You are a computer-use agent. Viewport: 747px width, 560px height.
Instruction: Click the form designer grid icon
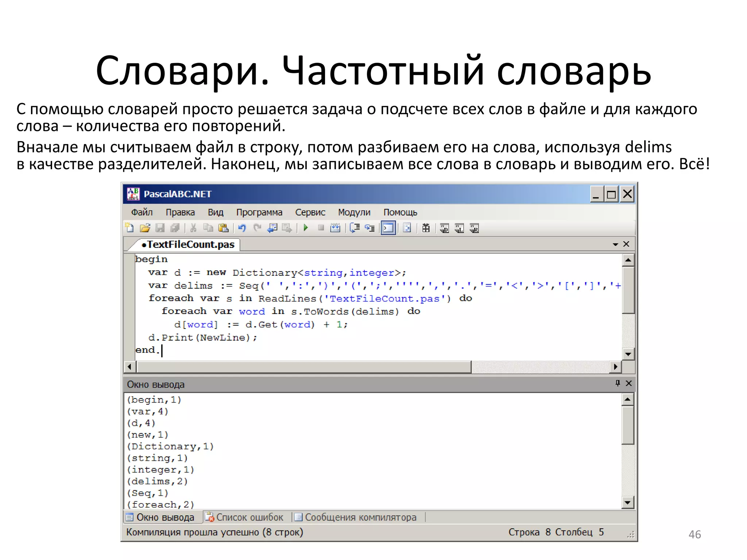(x=426, y=228)
